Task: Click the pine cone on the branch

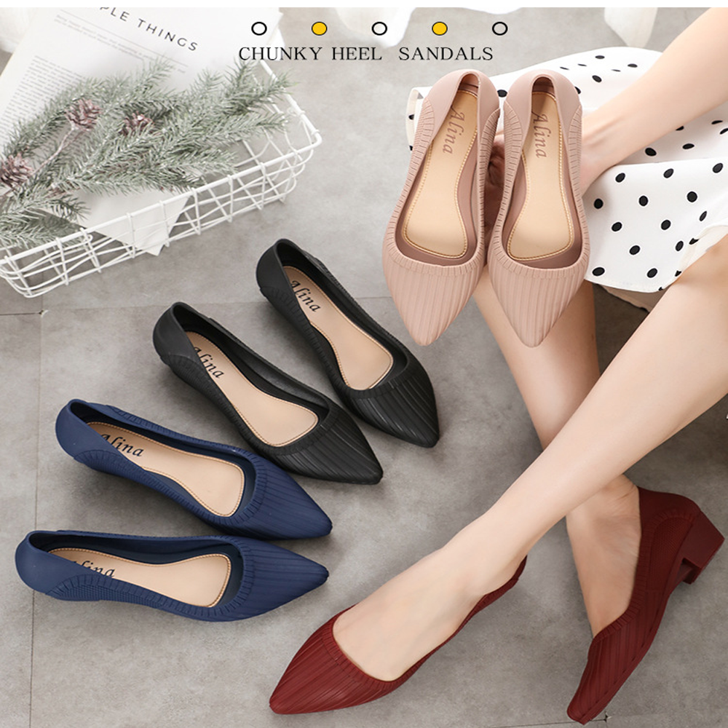Action: [84, 113]
